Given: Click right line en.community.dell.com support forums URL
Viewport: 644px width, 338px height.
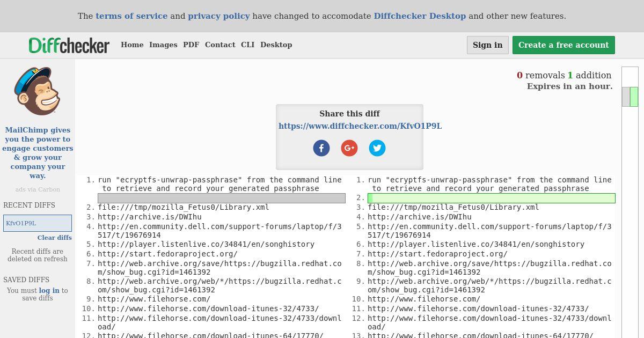Looking at the screenshot, I should [489, 231].
